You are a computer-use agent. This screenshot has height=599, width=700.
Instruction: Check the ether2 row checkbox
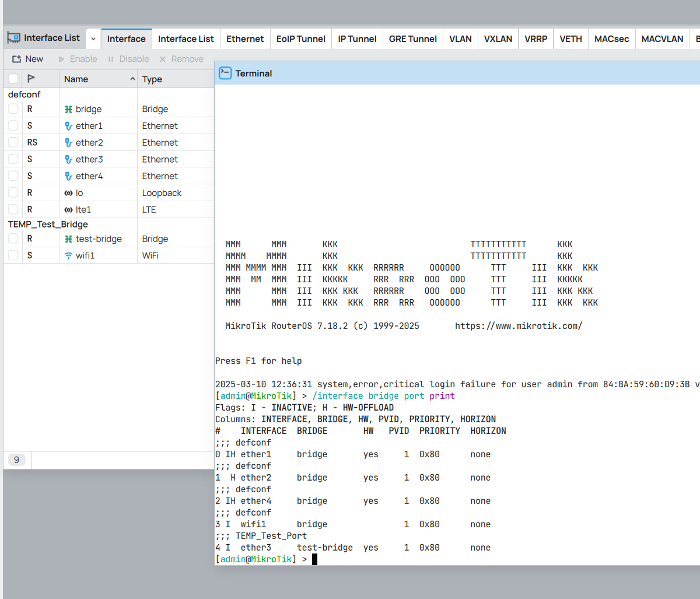(13, 142)
